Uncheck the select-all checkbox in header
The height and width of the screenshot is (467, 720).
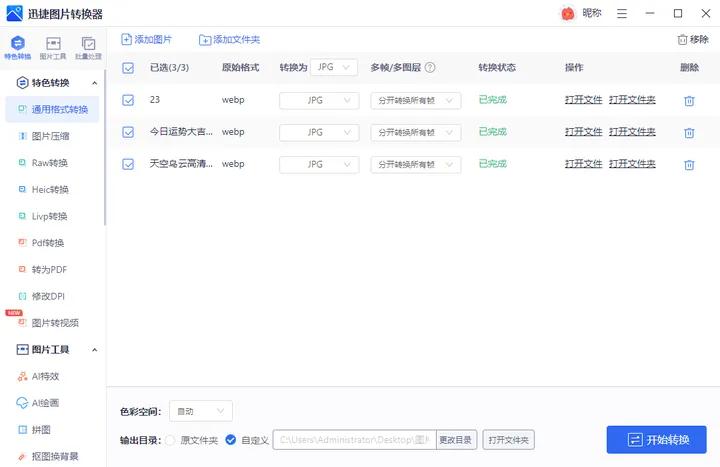click(127, 68)
